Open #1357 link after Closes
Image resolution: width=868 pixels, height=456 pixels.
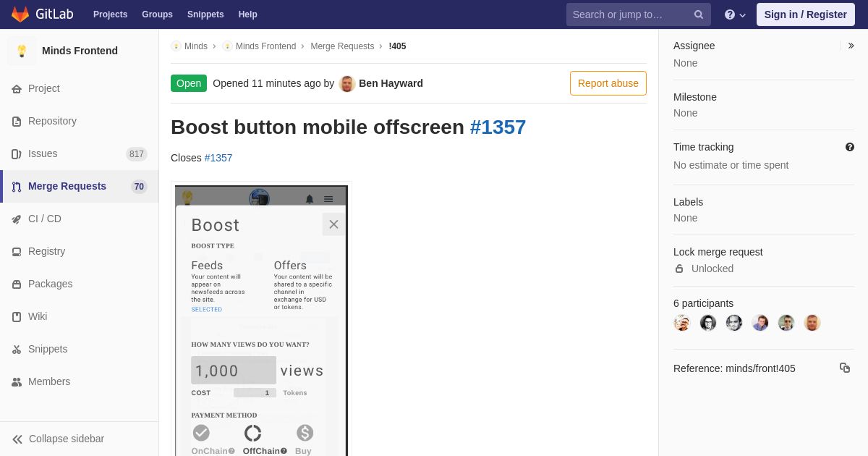pos(218,158)
